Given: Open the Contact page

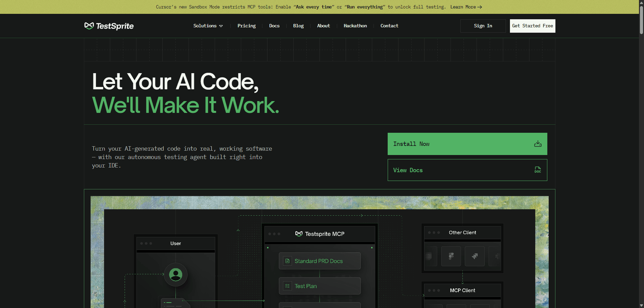Looking at the screenshot, I should [389, 26].
